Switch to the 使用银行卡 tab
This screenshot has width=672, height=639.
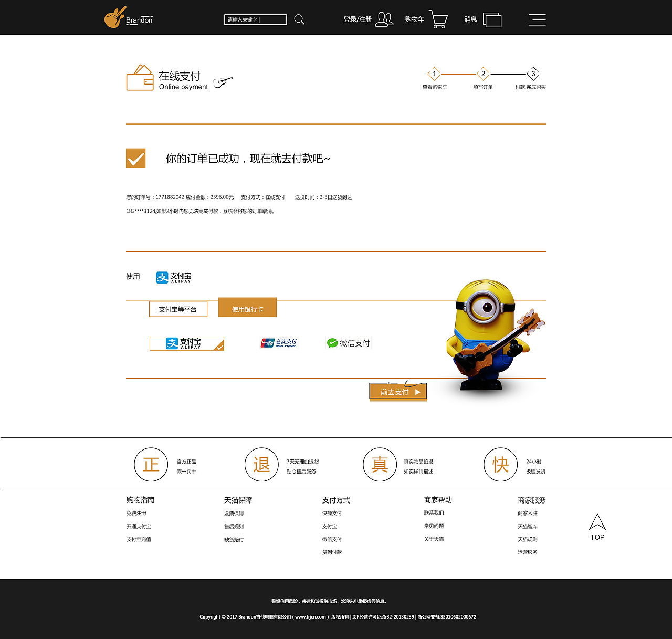(x=247, y=308)
